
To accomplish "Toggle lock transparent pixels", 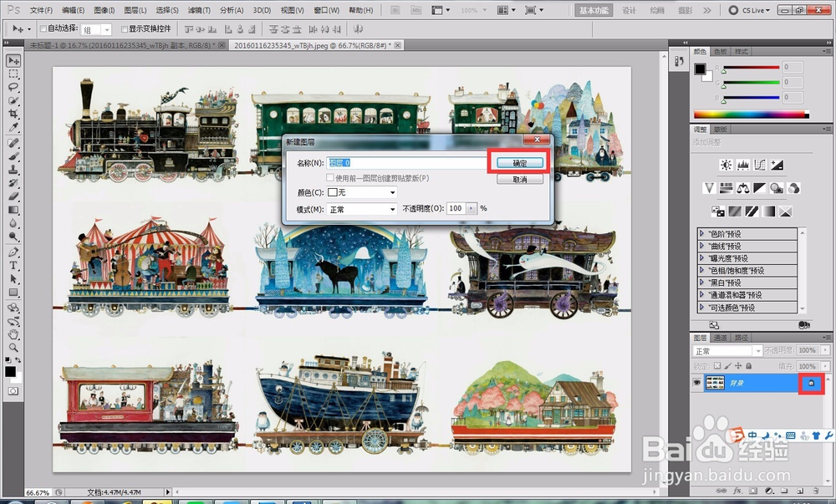I will [717, 366].
